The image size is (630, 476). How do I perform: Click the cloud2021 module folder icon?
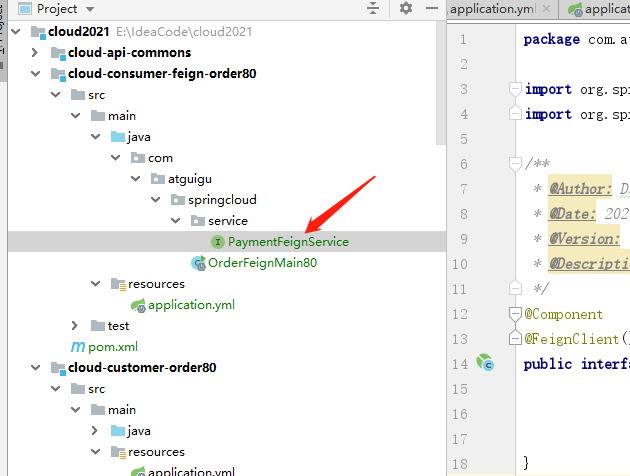tap(38, 32)
